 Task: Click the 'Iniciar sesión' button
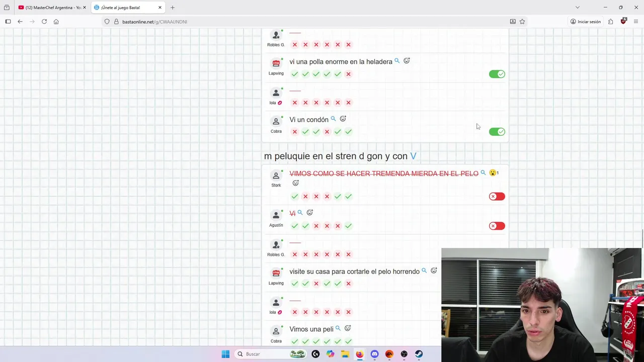tap(586, 22)
